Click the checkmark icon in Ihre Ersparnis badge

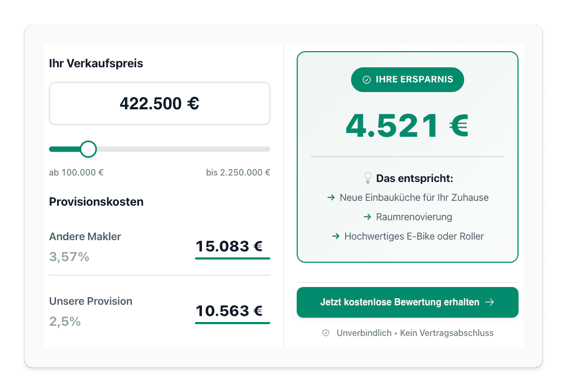[x=367, y=80]
